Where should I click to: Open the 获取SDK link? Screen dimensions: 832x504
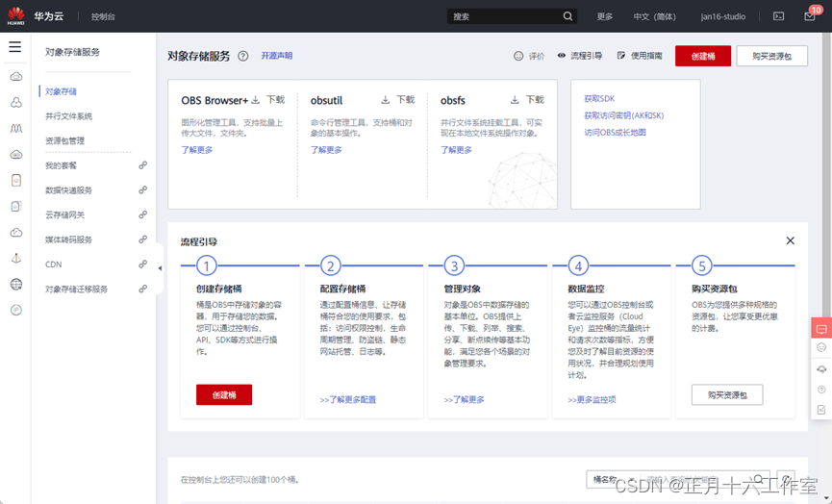click(x=599, y=99)
